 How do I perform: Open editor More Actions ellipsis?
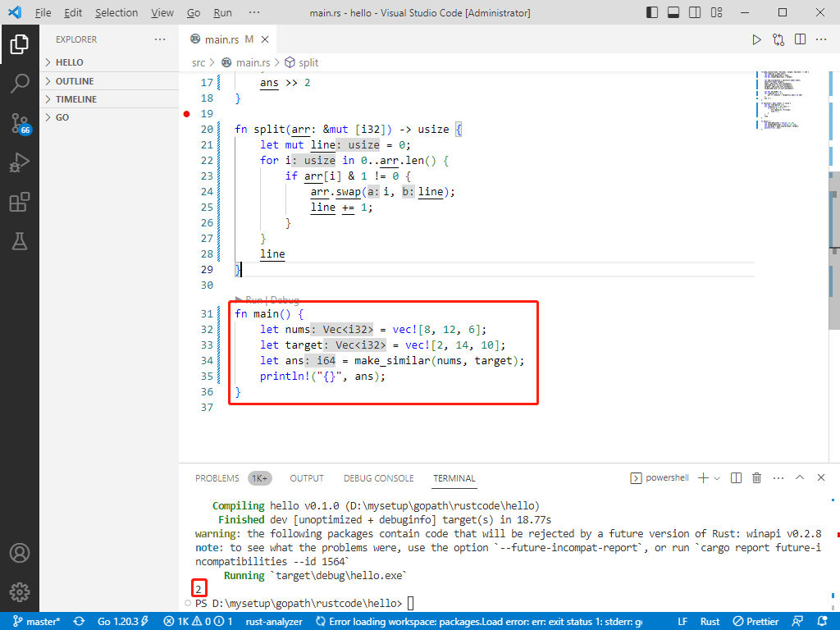click(821, 39)
